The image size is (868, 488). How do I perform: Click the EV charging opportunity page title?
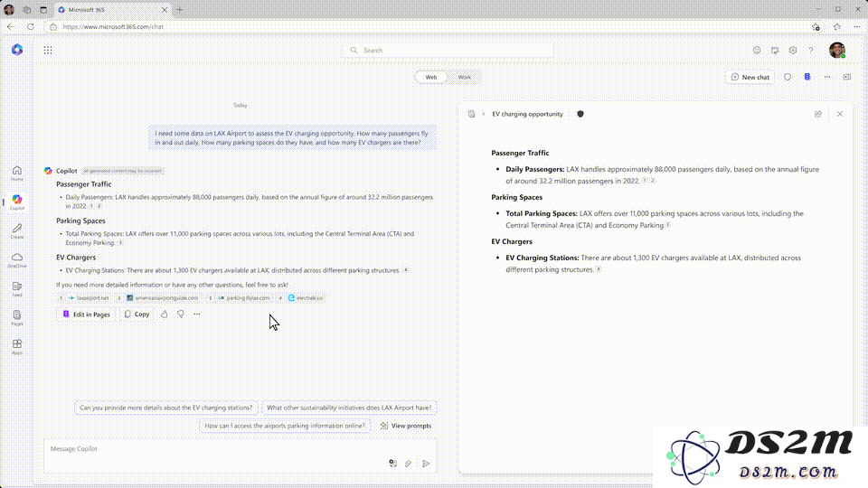pos(527,114)
